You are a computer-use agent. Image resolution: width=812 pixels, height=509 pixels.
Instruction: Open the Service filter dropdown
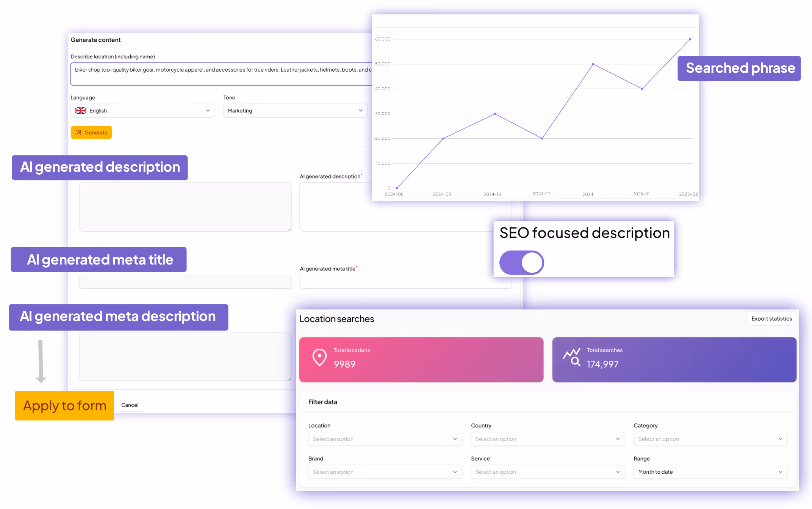(x=547, y=472)
